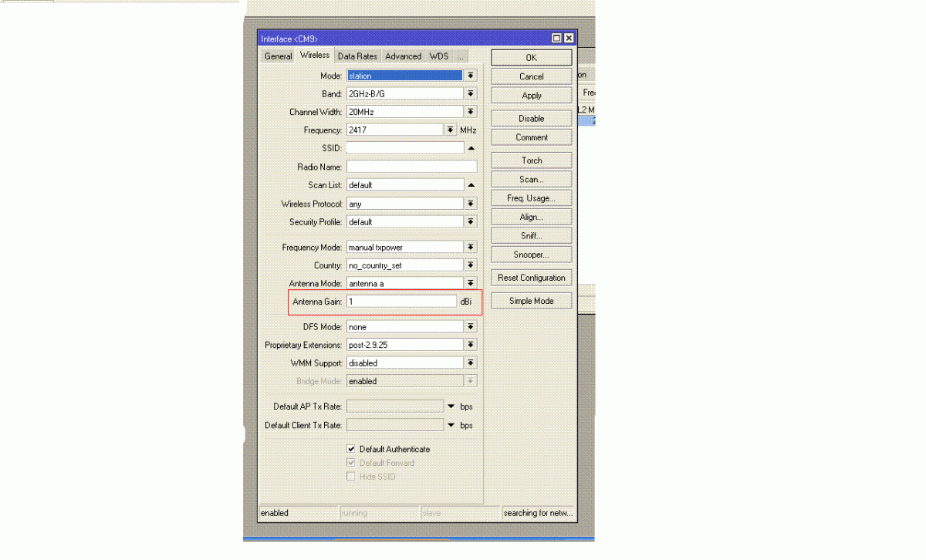Screen dimensions: 926x560
Task: Collapse the Scan List up arrow
Action: click(471, 185)
